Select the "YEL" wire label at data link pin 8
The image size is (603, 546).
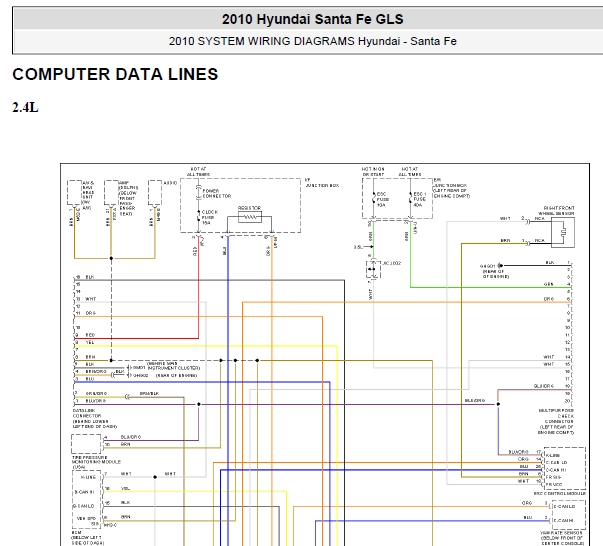(x=89, y=342)
